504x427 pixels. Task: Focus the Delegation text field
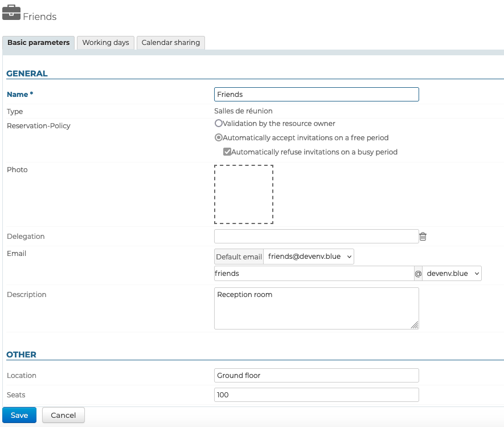pyautogui.click(x=316, y=237)
